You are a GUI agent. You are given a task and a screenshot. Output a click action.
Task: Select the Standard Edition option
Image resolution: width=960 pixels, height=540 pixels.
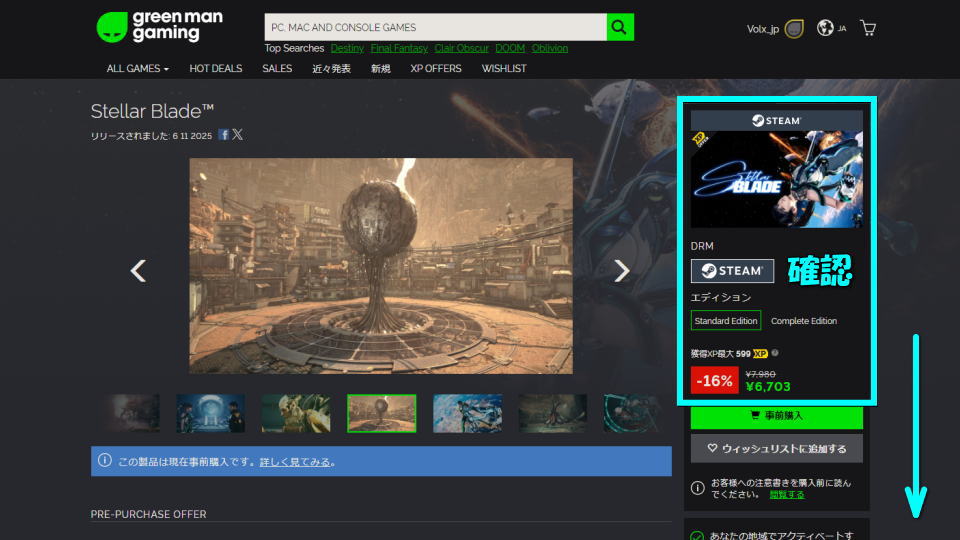[726, 321]
